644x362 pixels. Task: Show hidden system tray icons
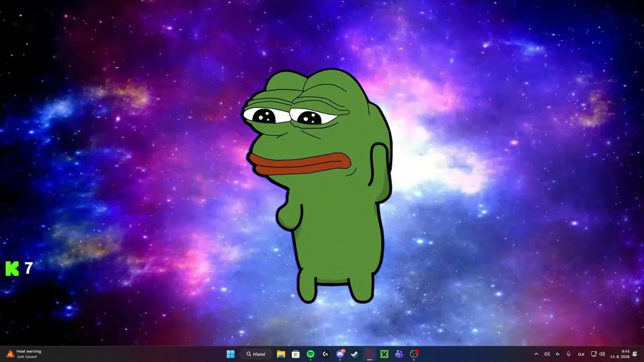click(536, 354)
